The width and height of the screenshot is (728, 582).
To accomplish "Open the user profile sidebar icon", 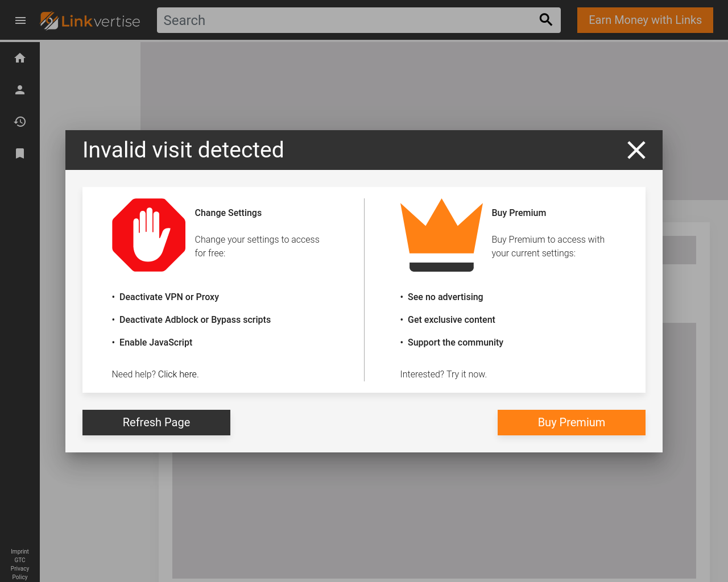I will click(x=20, y=90).
